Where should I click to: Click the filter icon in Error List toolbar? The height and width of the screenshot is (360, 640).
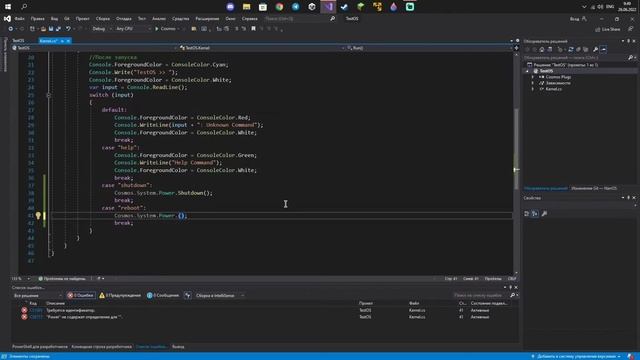[188, 295]
